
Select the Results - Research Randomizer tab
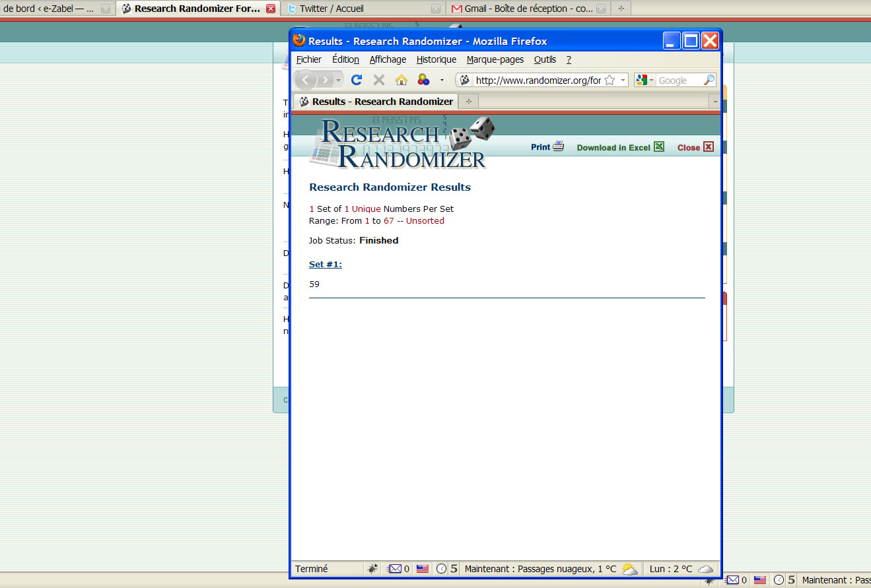click(x=376, y=102)
